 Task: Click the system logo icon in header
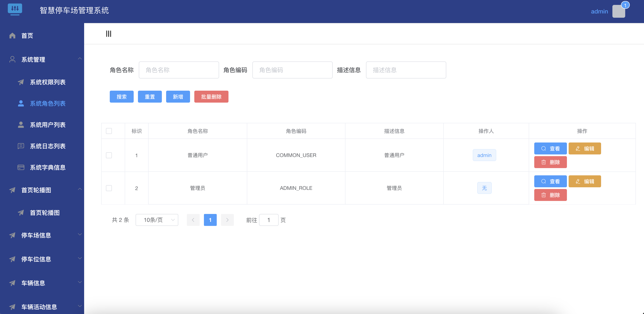point(15,9)
